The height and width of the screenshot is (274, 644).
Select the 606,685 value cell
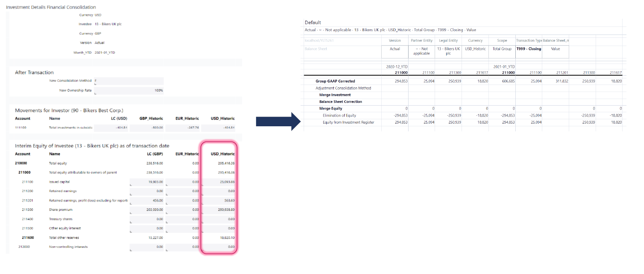(508, 81)
